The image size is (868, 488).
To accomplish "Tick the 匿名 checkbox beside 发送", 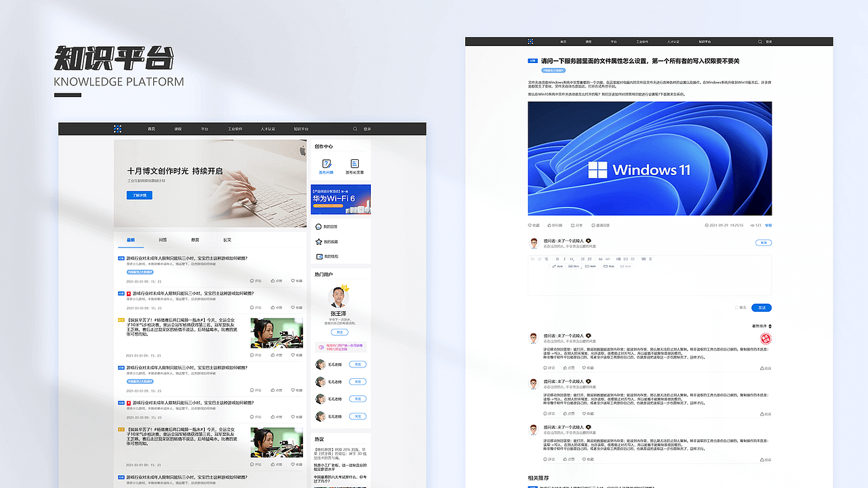I will pyautogui.click(x=736, y=308).
